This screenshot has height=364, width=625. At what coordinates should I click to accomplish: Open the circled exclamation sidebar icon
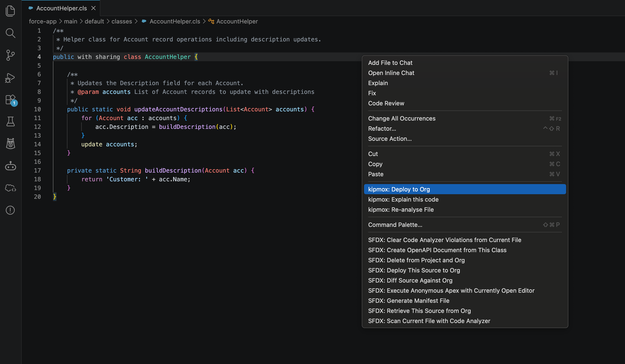[x=10, y=210]
